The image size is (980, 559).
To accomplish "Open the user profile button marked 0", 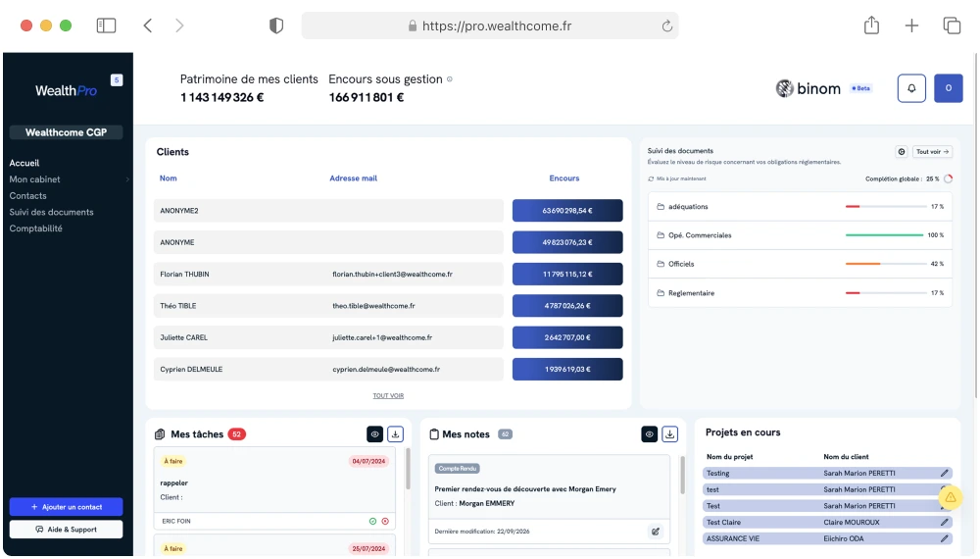I will click(948, 88).
